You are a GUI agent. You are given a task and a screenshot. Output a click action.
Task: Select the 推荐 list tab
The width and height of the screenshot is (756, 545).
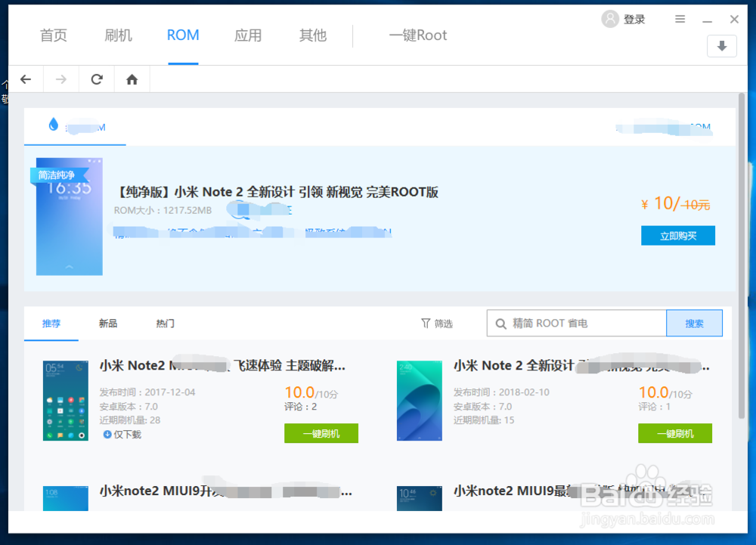coord(51,324)
